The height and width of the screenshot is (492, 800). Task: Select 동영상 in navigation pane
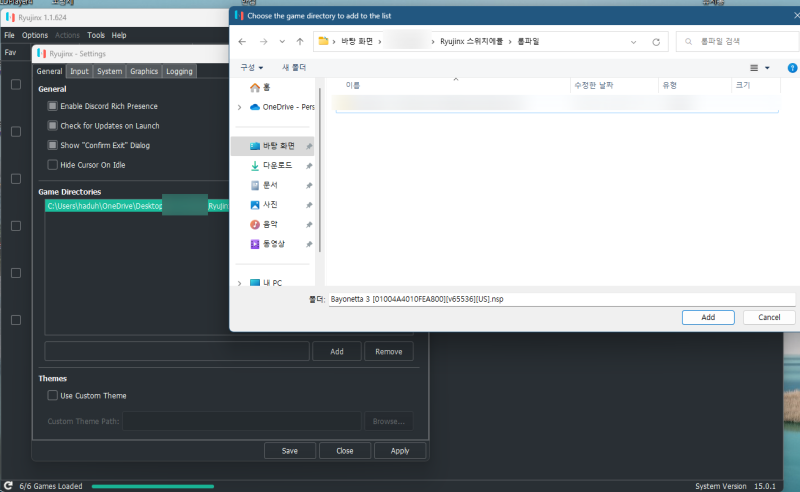[272, 244]
